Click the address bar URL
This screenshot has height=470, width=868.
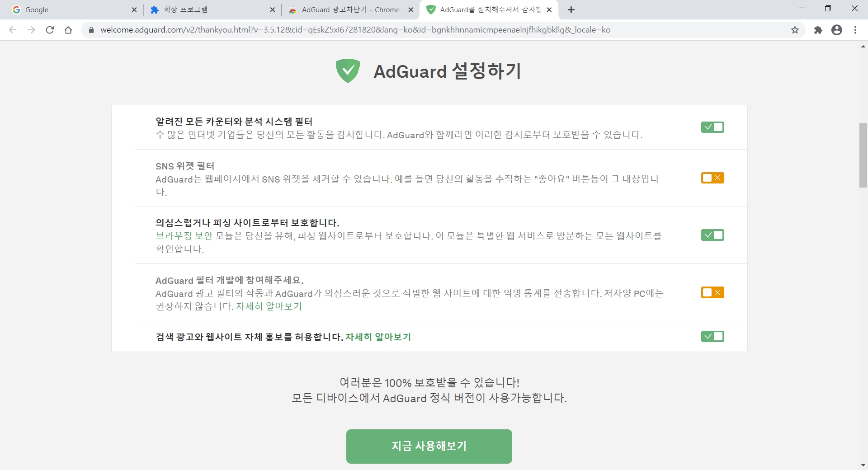(x=355, y=30)
